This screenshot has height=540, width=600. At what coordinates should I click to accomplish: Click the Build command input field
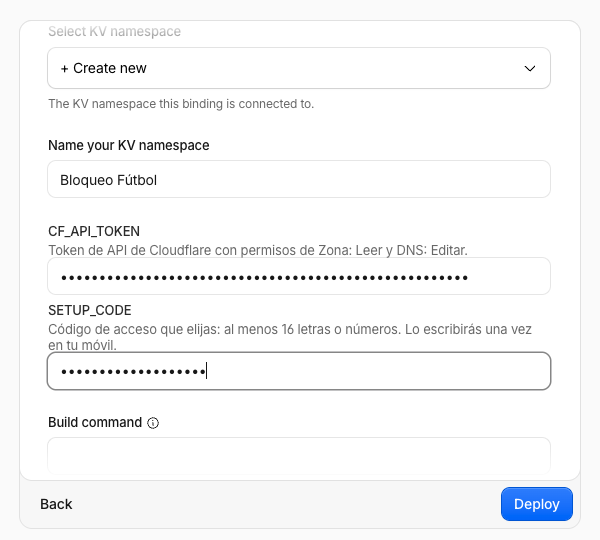(299, 455)
